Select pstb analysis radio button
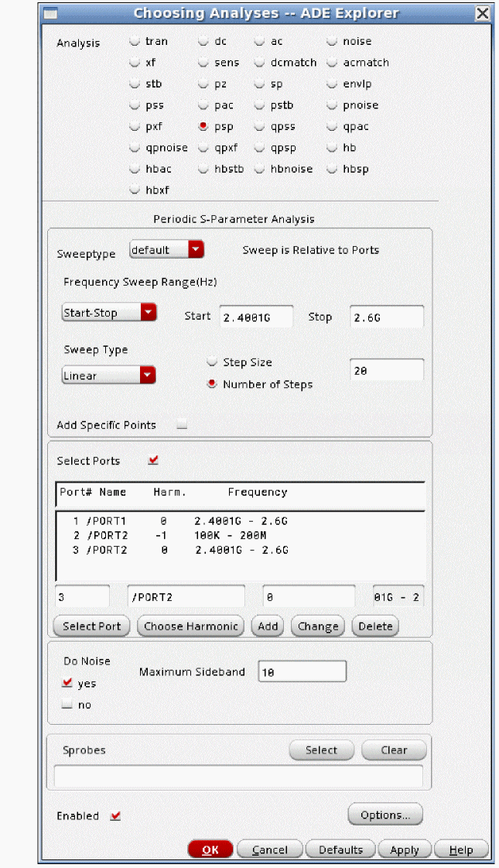This screenshot has height=868, width=499. (x=259, y=105)
